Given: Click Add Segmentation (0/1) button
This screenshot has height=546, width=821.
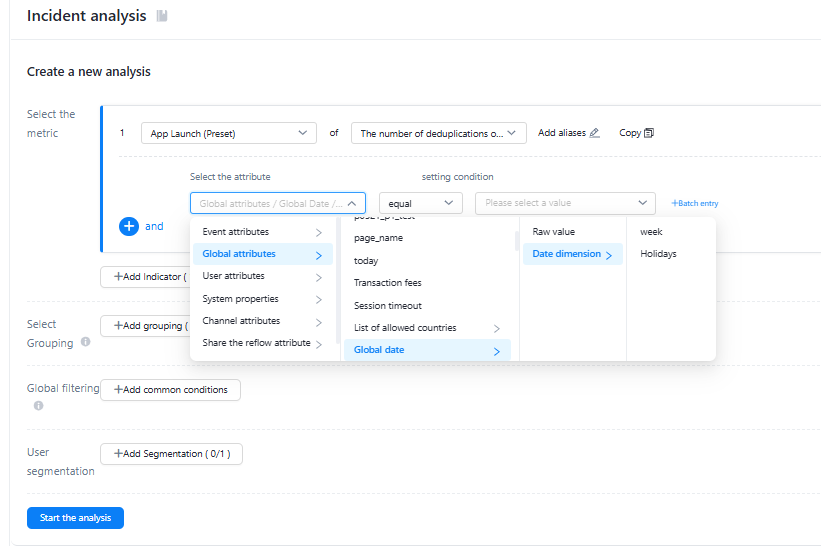Looking at the screenshot, I should [171, 454].
